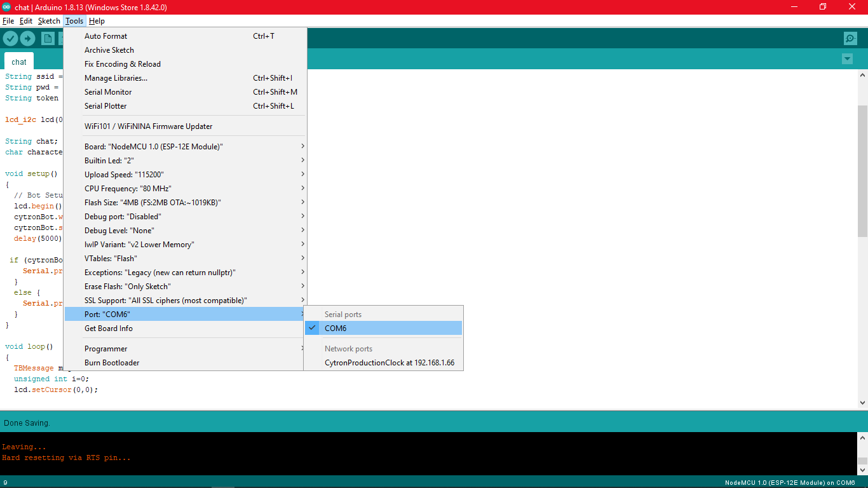Expand Debug Level None submenu
This screenshot has width=868, height=488.
(x=185, y=231)
